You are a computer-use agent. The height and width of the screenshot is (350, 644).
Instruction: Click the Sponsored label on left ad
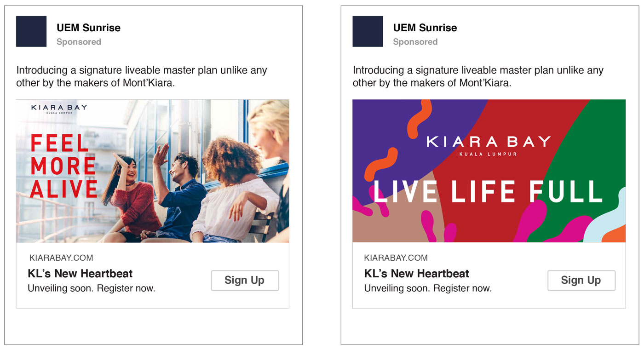[x=79, y=42]
